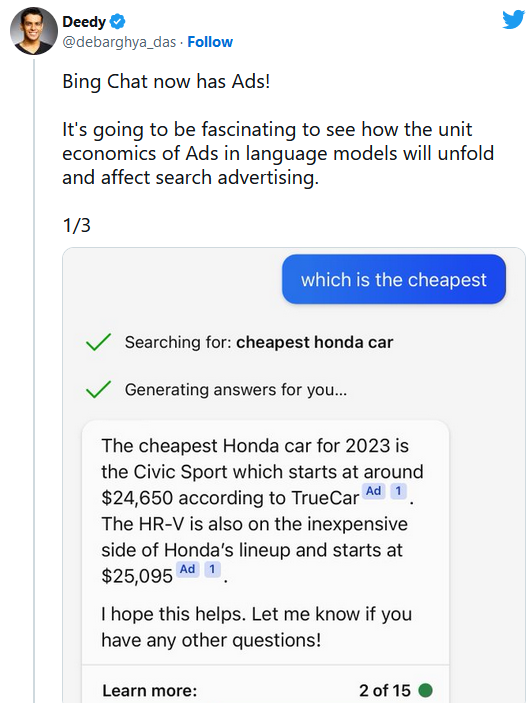Viewport: 528px width, 703px height.
Task: Click the '2 of 15' turn counter
Action: point(385,690)
